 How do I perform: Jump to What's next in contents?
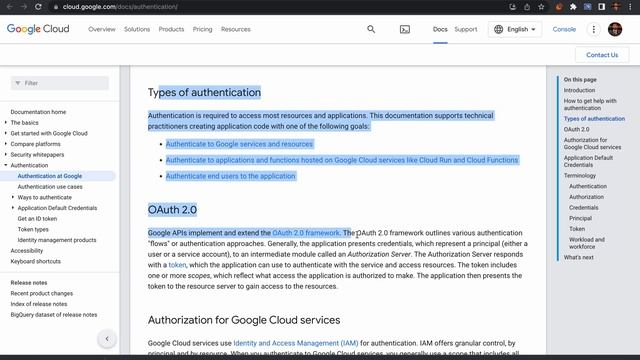click(x=578, y=257)
